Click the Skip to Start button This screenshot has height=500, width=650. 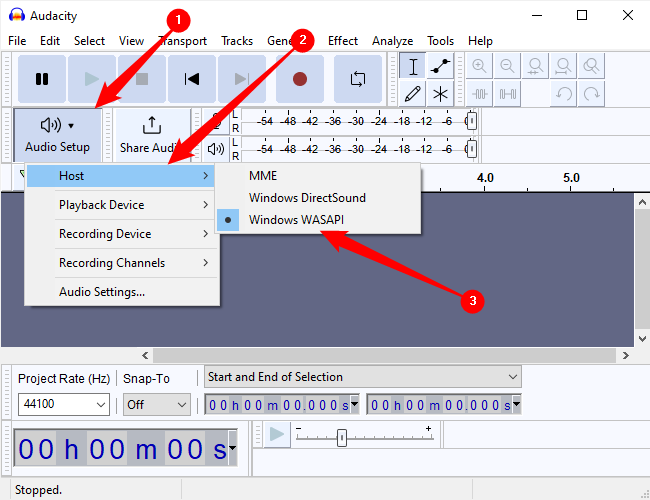pyautogui.click(x=192, y=79)
